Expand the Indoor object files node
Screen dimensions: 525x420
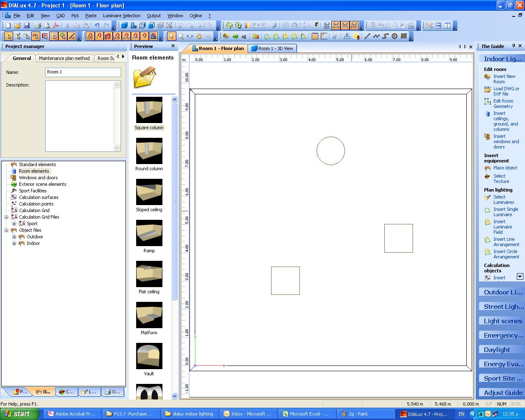coord(14,243)
